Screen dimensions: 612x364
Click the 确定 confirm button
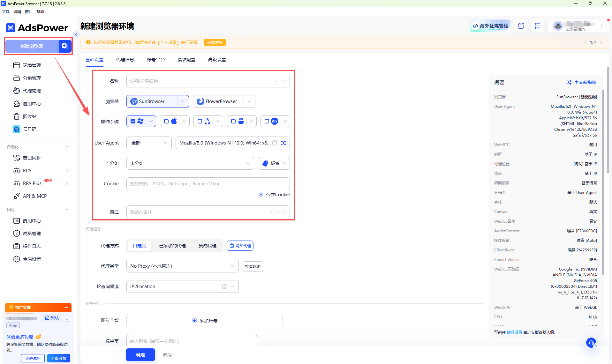click(140, 355)
